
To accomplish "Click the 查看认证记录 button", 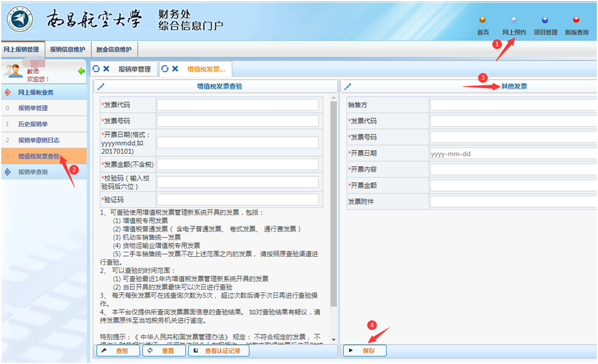I will pyautogui.click(x=219, y=351).
